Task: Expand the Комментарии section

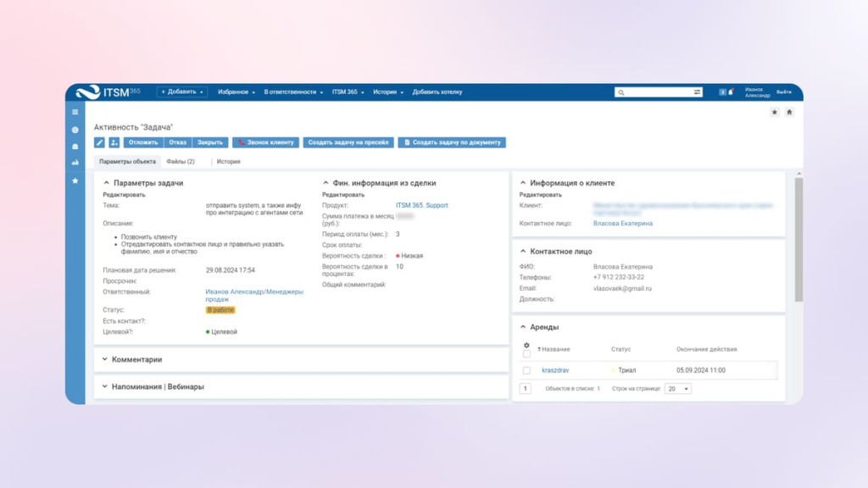Action: (136, 359)
